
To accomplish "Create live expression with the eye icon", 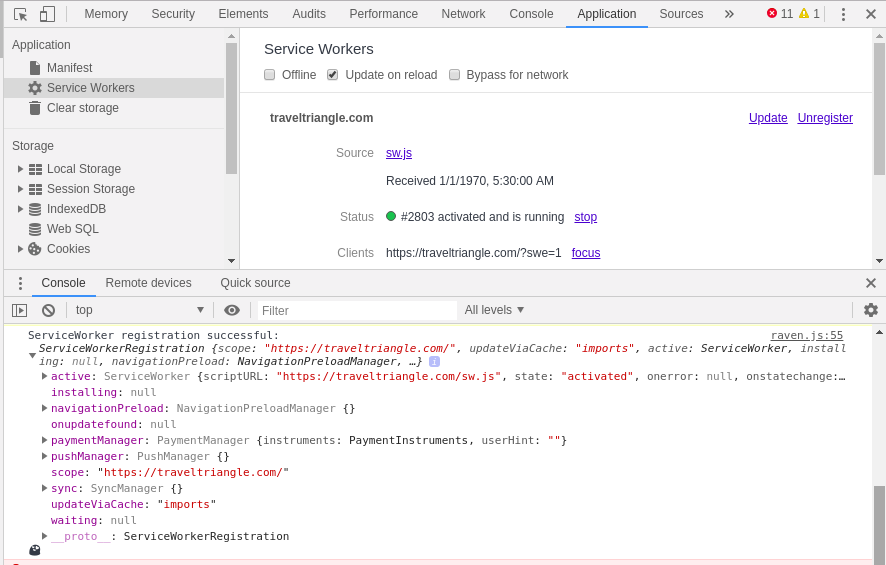I will point(232,310).
